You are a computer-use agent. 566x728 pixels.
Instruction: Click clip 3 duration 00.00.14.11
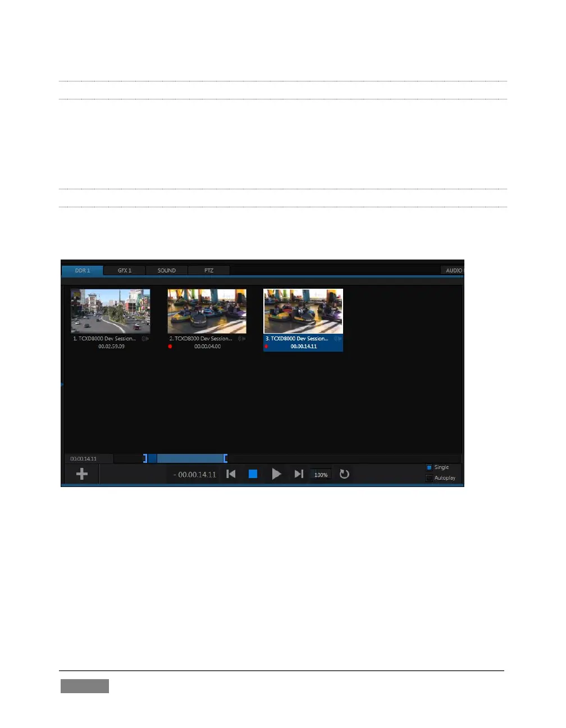pyautogui.click(x=304, y=347)
